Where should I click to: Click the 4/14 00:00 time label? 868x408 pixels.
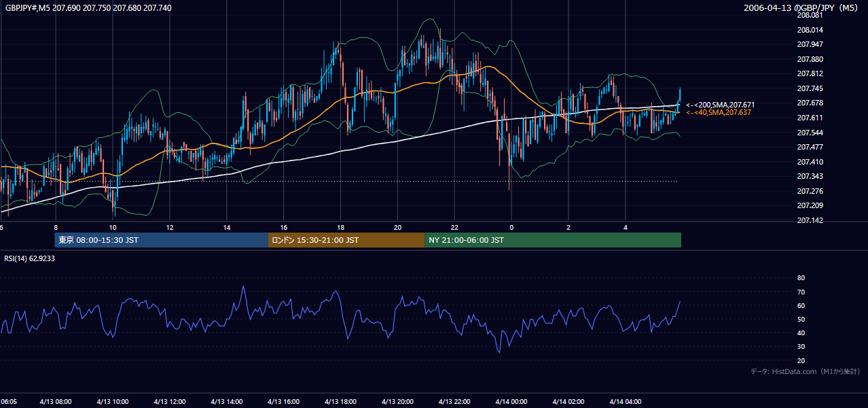pyautogui.click(x=511, y=401)
